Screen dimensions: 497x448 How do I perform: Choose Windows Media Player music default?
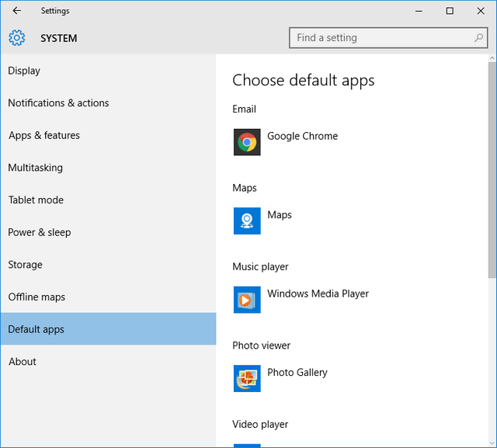coord(318,294)
